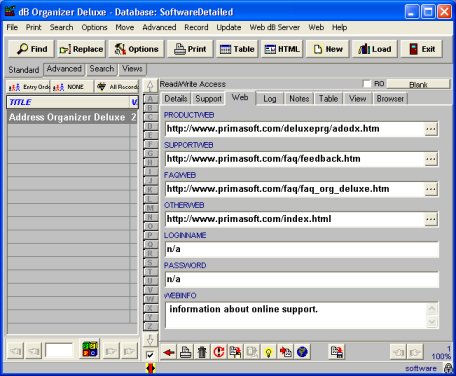Switch to the Details tab
The height and width of the screenshot is (376, 456).
point(176,99)
